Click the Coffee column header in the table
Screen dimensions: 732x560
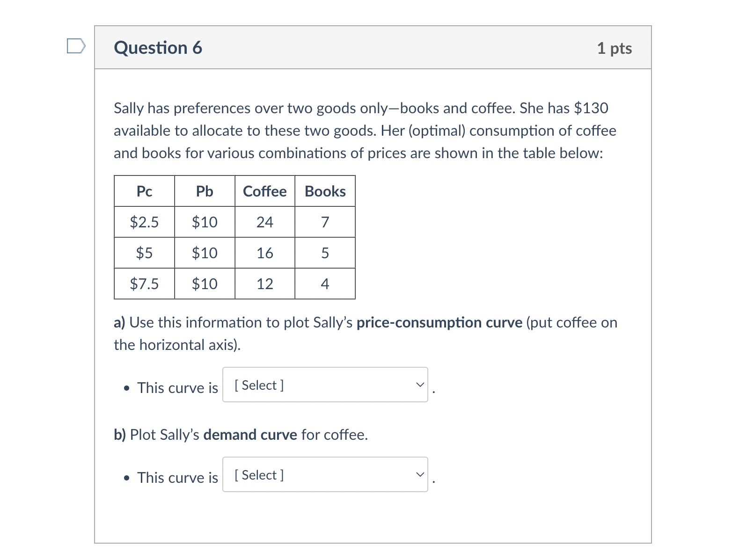(264, 191)
